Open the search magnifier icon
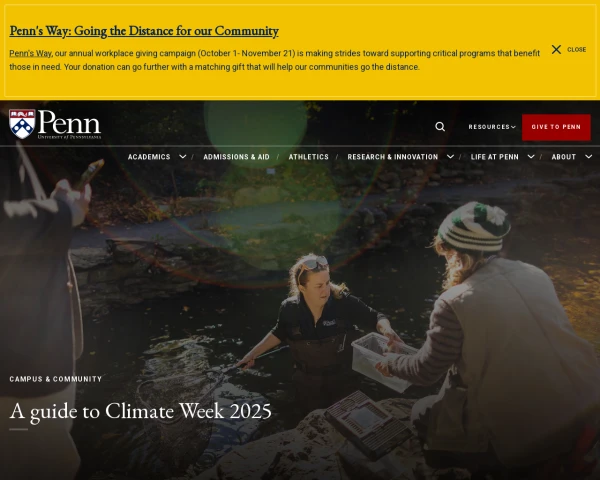Viewport: 600px width, 480px height. click(x=440, y=127)
